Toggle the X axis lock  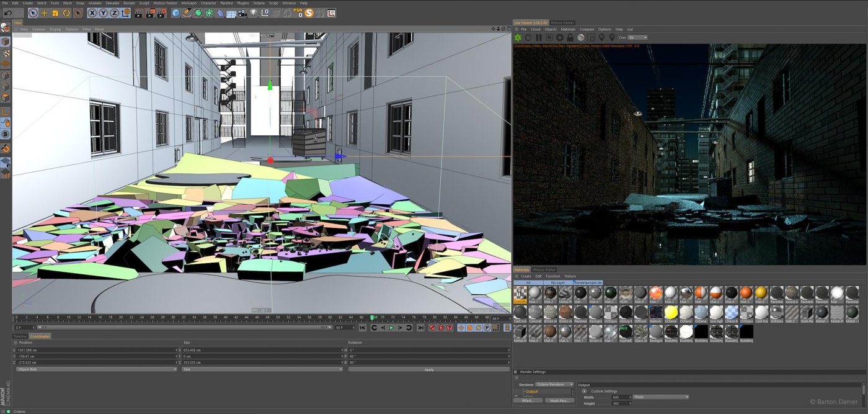coord(92,13)
